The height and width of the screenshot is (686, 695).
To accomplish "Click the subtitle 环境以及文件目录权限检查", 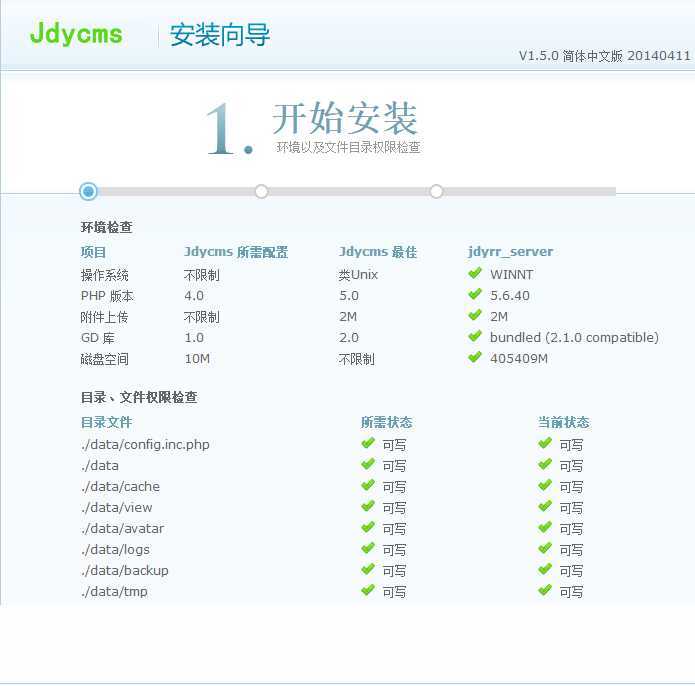I will pos(348,147).
